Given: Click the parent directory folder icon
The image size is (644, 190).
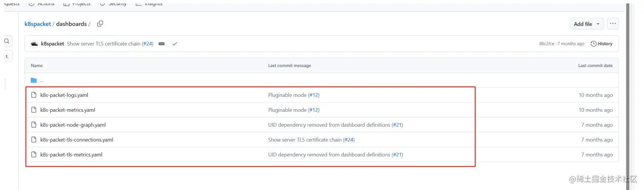Looking at the screenshot, I should click(x=34, y=80).
